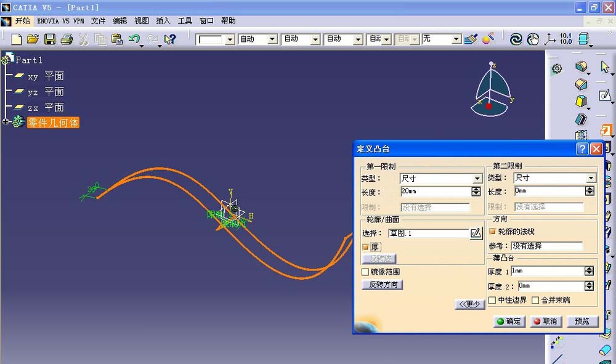Open the 第一限制 类型 dropdown

(477, 179)
